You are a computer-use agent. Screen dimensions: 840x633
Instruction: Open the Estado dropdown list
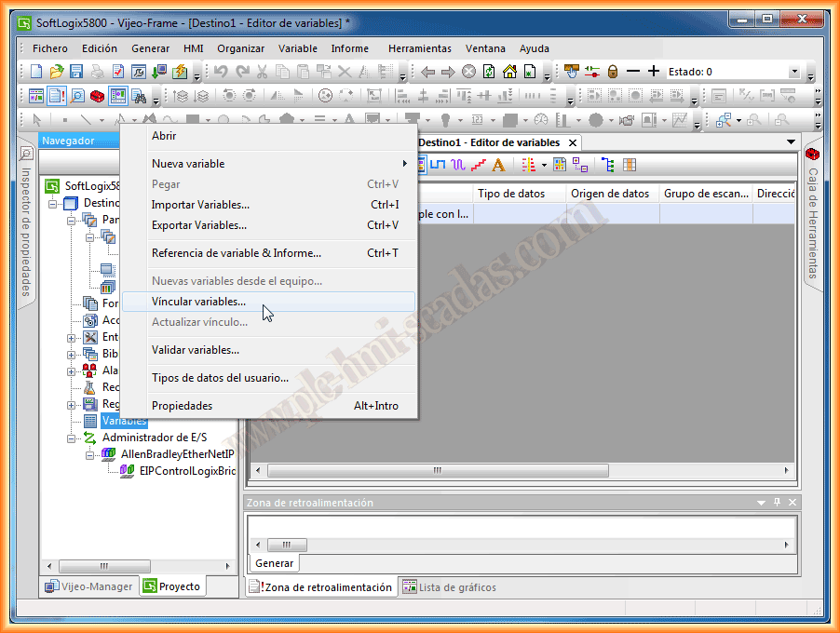click(x=794, y=72)
